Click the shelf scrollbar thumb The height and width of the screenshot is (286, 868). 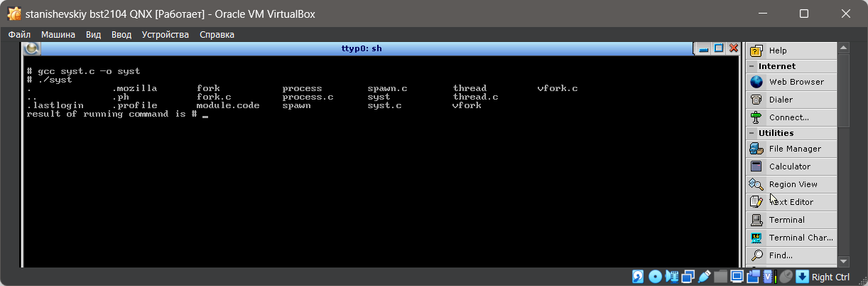(844, 91)
